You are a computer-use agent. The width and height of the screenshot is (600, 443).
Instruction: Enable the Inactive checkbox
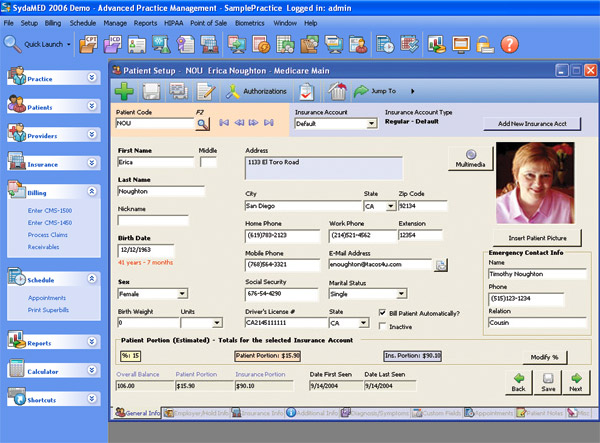click(383, 326)
